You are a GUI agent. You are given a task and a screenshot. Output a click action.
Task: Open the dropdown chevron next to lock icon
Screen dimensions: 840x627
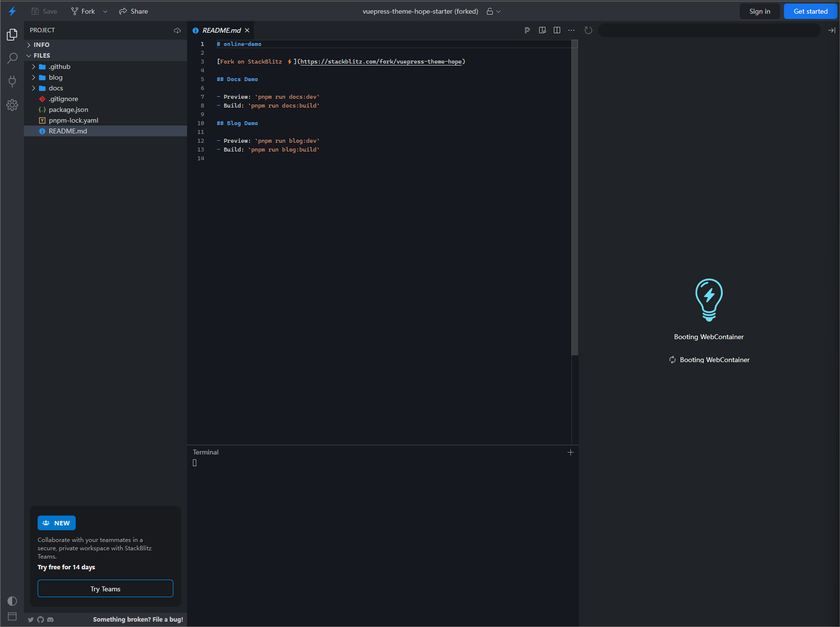(x=499, y=12)
